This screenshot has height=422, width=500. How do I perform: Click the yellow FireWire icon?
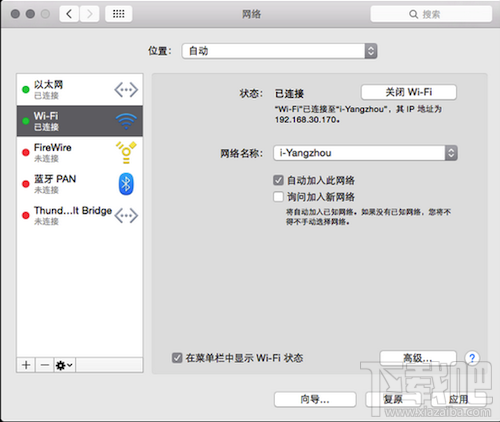(126, 152)
